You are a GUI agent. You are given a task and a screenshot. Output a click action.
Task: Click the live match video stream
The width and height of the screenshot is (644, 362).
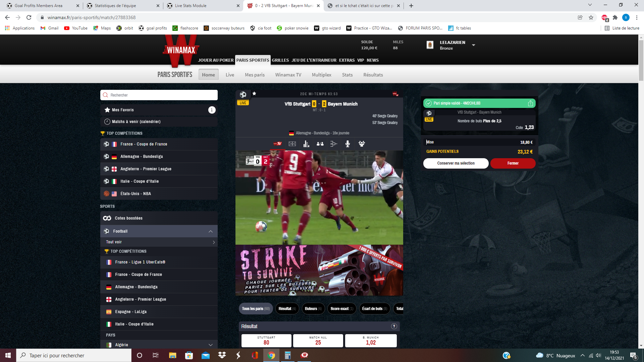point(319,198)
